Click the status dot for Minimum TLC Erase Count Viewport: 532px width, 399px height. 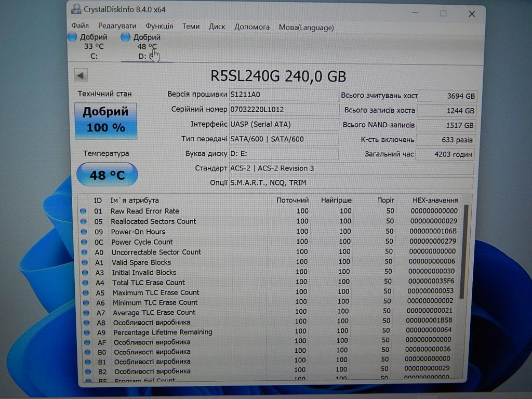coord(86,303)
